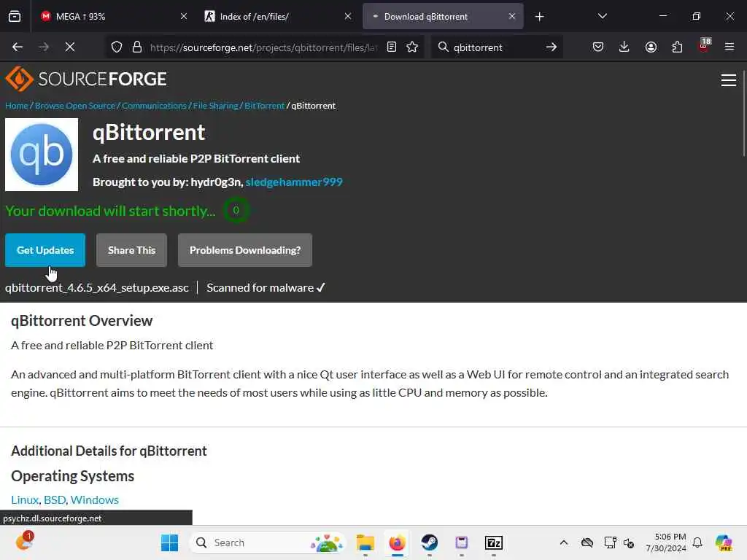Stop loading the page X icon
Image resolution: width=747 pixels, height=560 pixels.
point(69,47)
